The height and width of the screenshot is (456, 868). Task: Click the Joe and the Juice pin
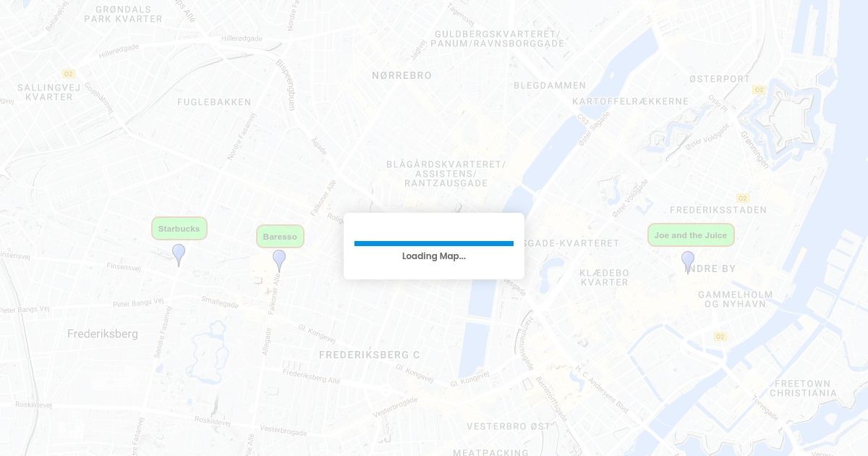coord(688,262)
